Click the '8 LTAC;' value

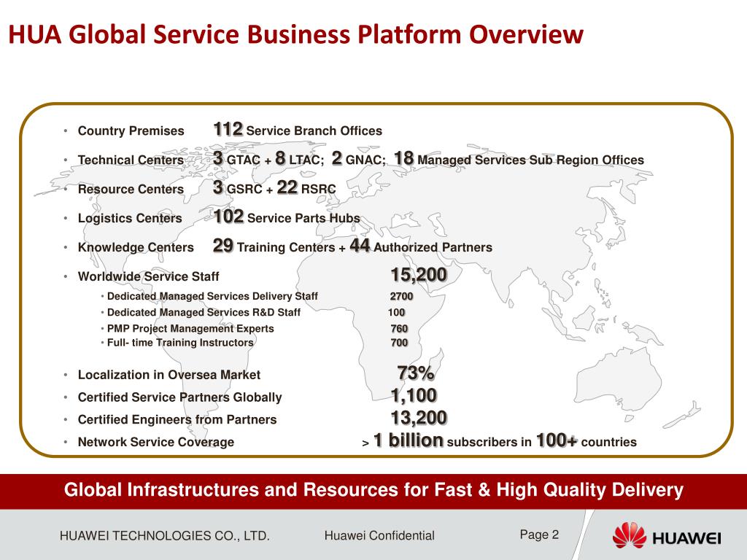coord(300,158)
